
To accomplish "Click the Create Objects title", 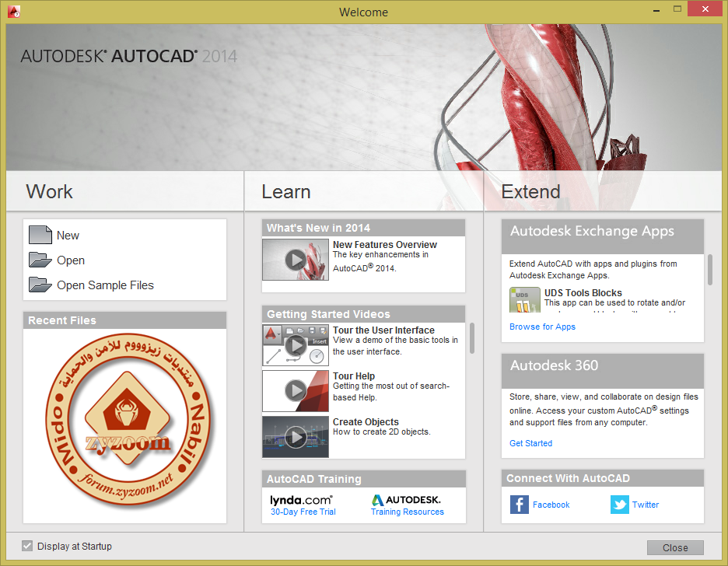I will pos(366,422).
